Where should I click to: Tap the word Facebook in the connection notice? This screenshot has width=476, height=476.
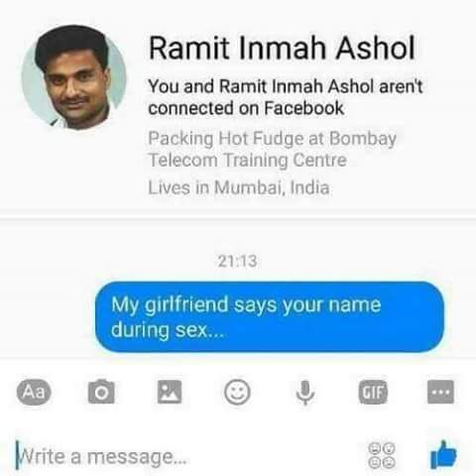click(x=304, y=108)
